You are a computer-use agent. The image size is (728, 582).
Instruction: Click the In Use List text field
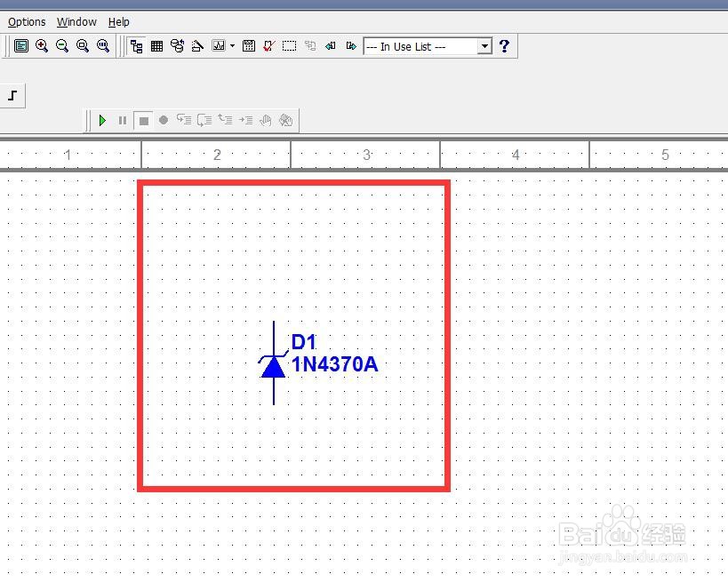pyautogui.click(x=420, y=46)
